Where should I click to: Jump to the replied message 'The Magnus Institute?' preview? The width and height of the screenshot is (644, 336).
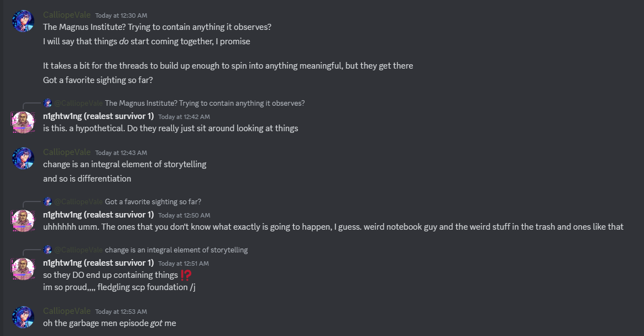click(205, 103)
